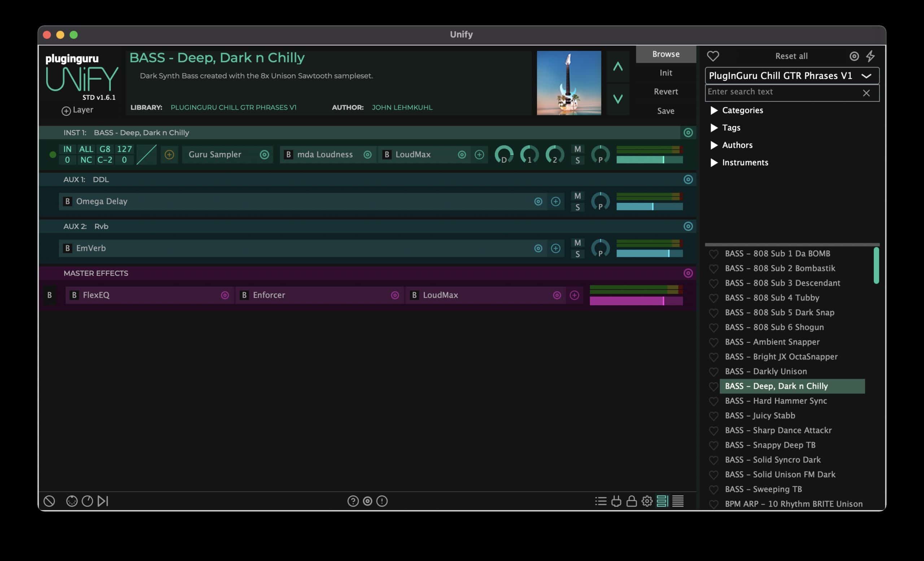Open mda Loudness circular ops icon
Image resolution: width=924 pixels, height=561 pixels.
[x=367, y=155]
